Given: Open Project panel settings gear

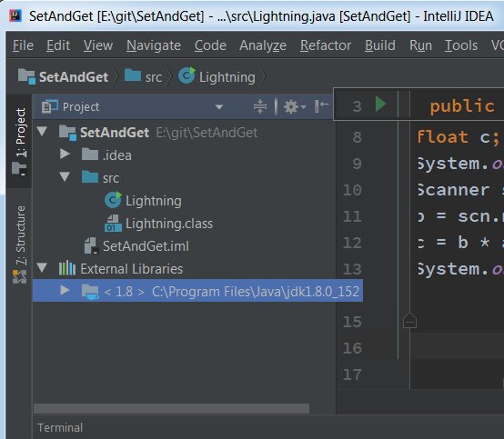Looking at the screenshot, I should [x=294, y=106].
